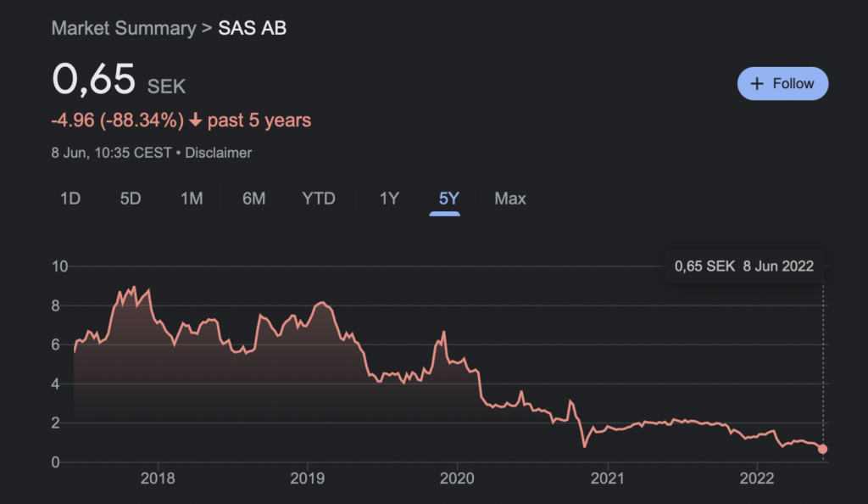The height and width of the screenshot is (504, 868).
Task: Select the 5D time range tab
Action: pos(131,199)
